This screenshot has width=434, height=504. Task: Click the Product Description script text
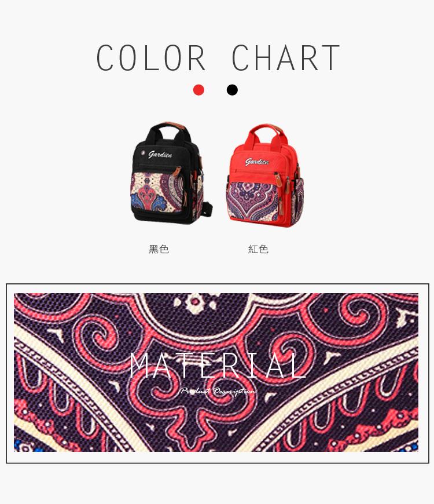218,391
